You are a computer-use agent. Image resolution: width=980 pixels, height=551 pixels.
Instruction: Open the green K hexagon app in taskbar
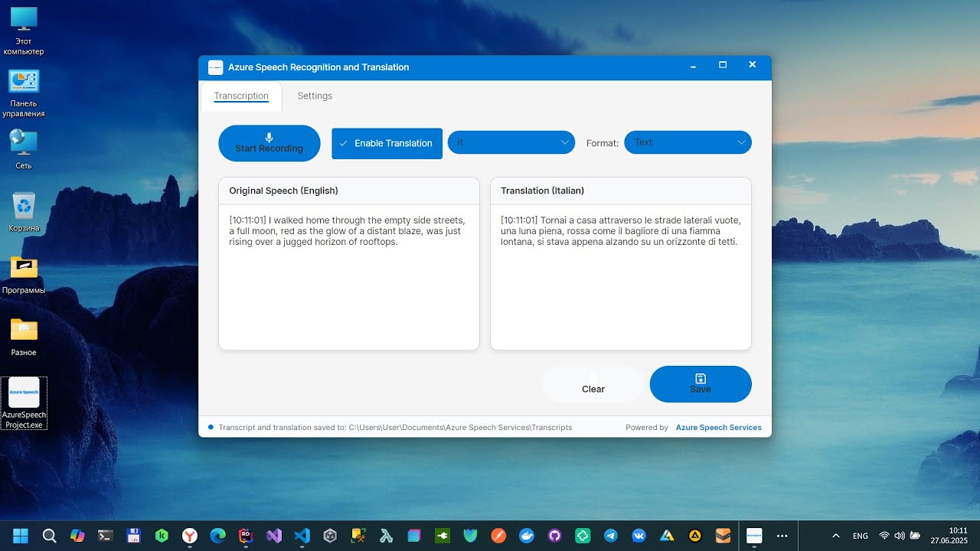tap(162, 536)
